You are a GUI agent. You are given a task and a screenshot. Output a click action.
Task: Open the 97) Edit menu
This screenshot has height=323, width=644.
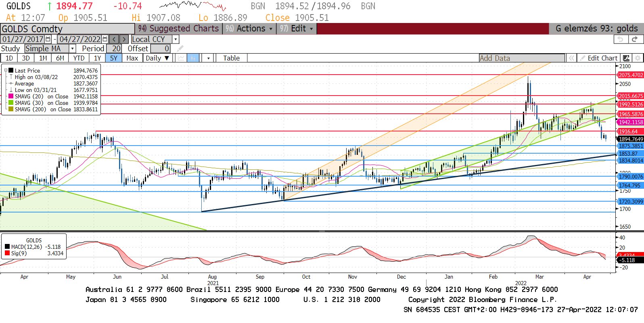click(x=297, y=29)
